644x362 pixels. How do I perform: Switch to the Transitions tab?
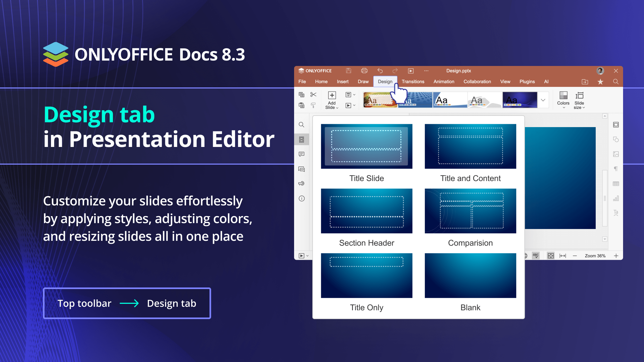tap(413, 82)
